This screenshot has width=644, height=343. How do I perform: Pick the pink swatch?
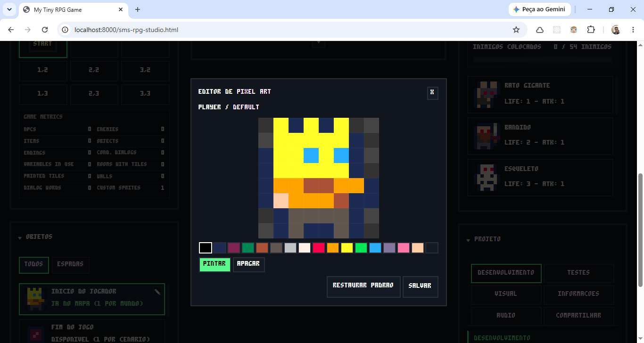tap(404, 248)
